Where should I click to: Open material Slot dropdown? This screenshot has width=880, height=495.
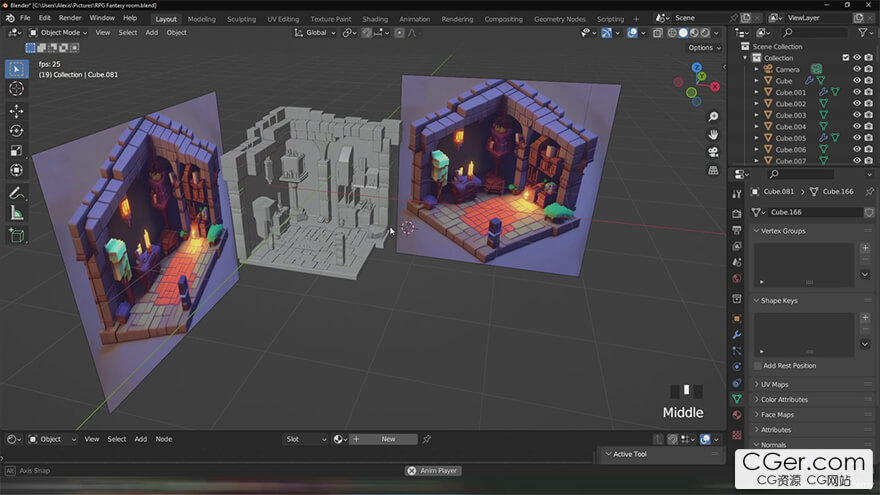click(305, 439)
